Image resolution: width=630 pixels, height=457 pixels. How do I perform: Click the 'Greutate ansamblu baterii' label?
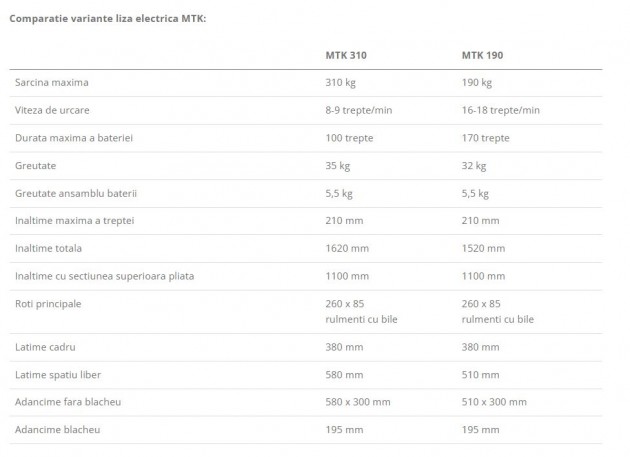[x=76, y=192]
